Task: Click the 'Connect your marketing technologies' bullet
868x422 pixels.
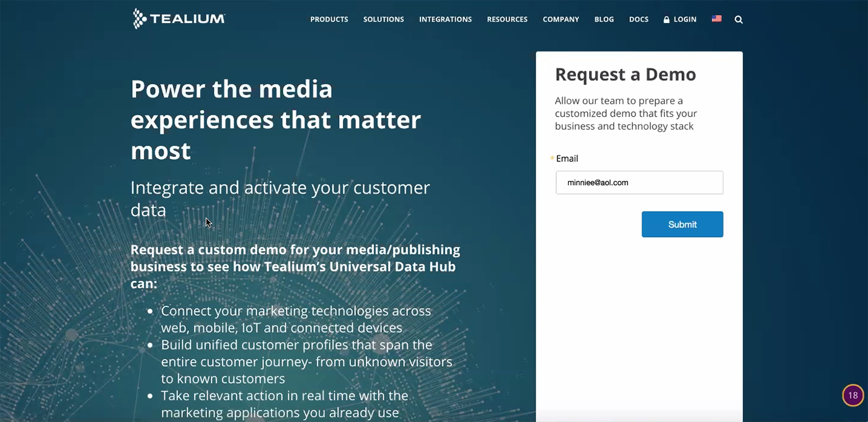Action: click(x=296, y=319)
